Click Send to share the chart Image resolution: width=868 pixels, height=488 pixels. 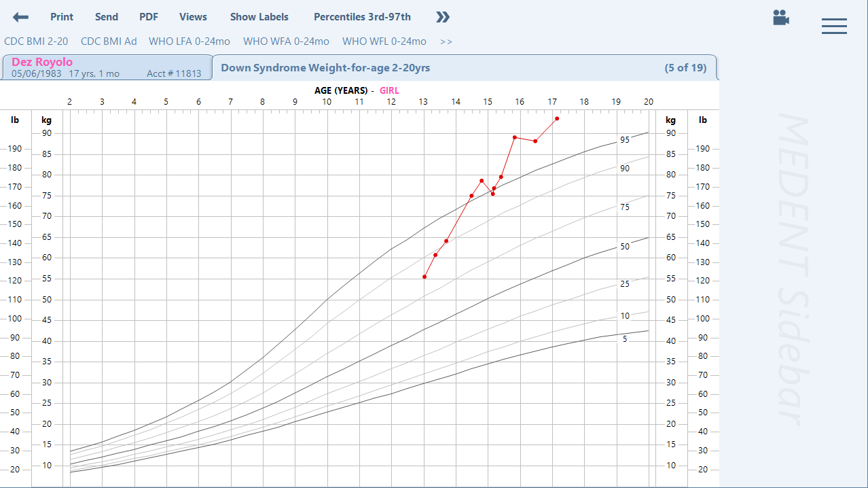107,16
